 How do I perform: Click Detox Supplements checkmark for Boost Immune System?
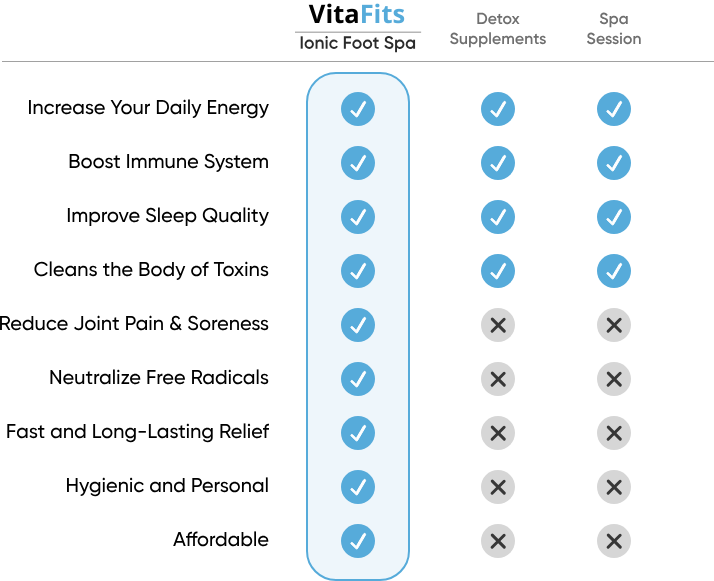point(498,163)
